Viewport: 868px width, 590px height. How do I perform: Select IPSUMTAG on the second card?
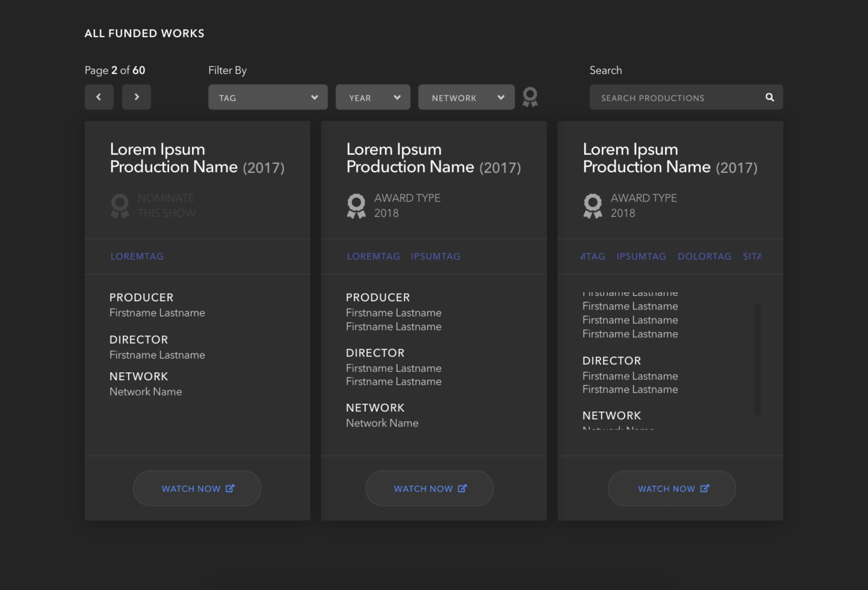click(x=435, y=256)
